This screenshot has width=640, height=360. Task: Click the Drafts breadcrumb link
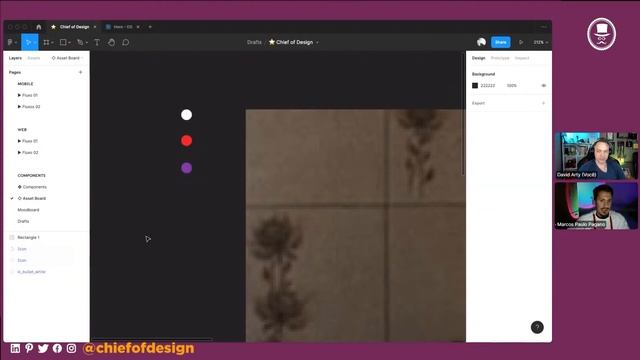coord(254,42)
